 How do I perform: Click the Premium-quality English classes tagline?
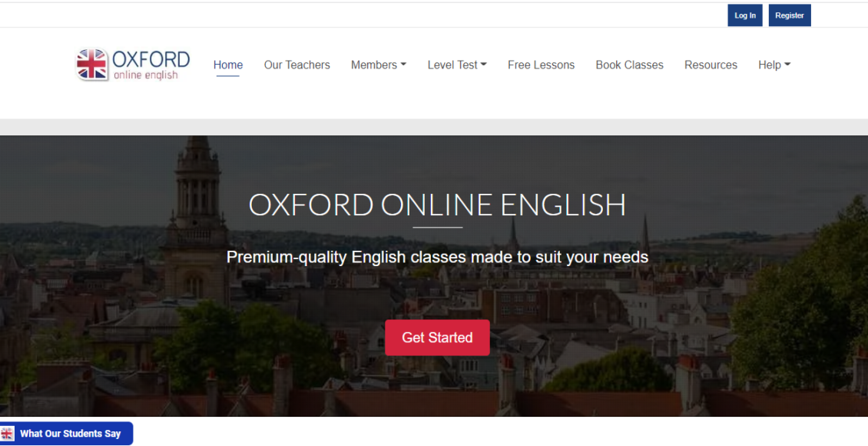[x=437, y=257]
